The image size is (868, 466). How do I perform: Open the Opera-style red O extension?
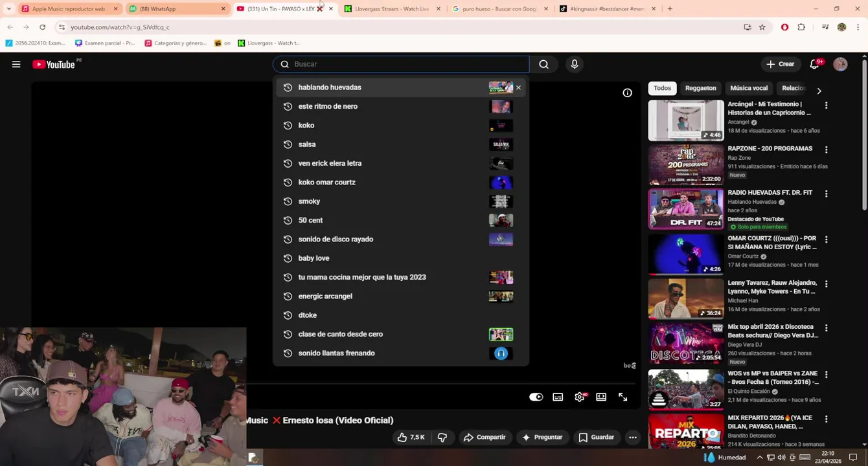[784, 27]
